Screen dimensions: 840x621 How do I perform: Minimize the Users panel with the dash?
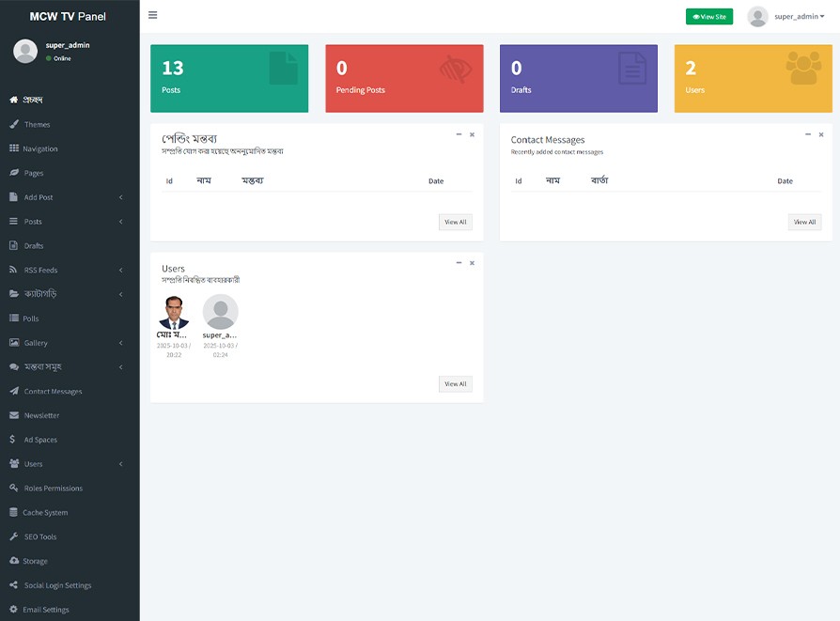coord(459,263)
